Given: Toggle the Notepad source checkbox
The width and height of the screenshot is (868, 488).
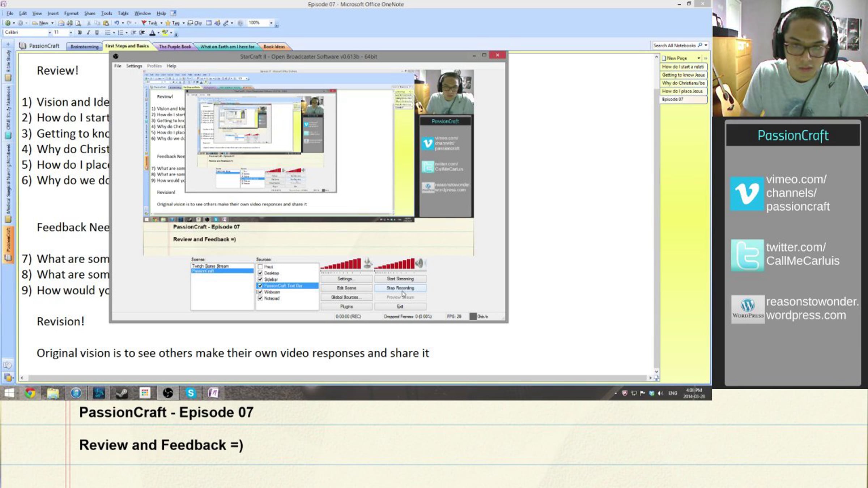Looking at the screenshot, I should tap(260, 299).
